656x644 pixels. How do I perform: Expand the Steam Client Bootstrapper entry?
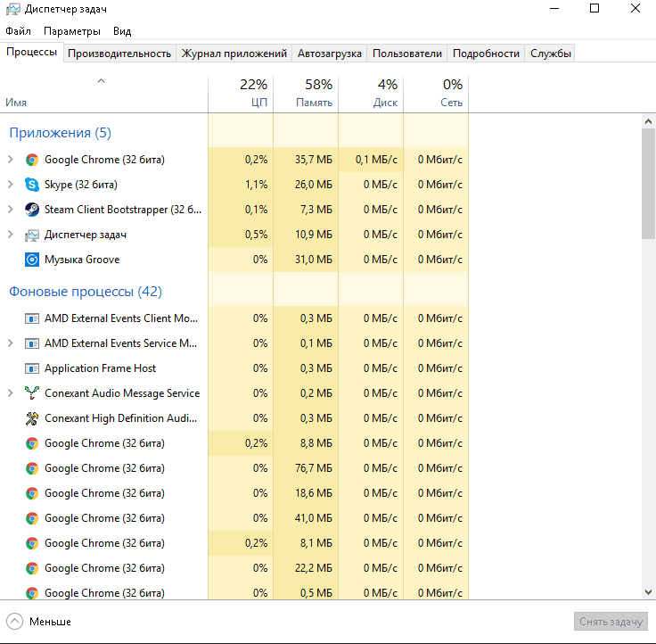tap(11, 210)
